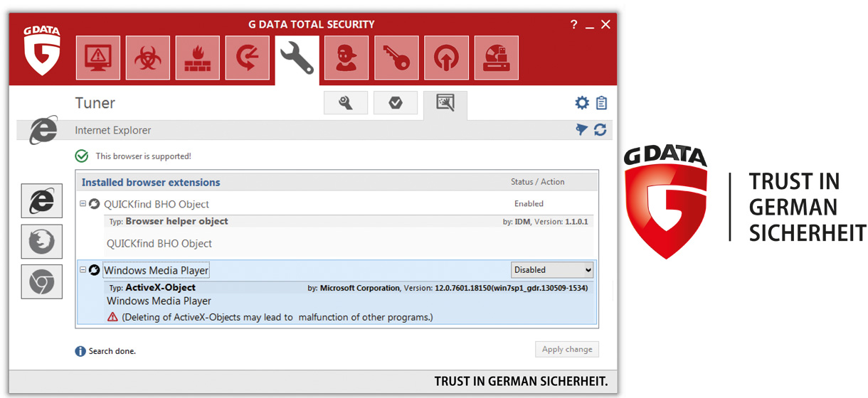The image size is (868, 398).
Task: Click the large Internet Explorer logo
Action: point(44,130)
